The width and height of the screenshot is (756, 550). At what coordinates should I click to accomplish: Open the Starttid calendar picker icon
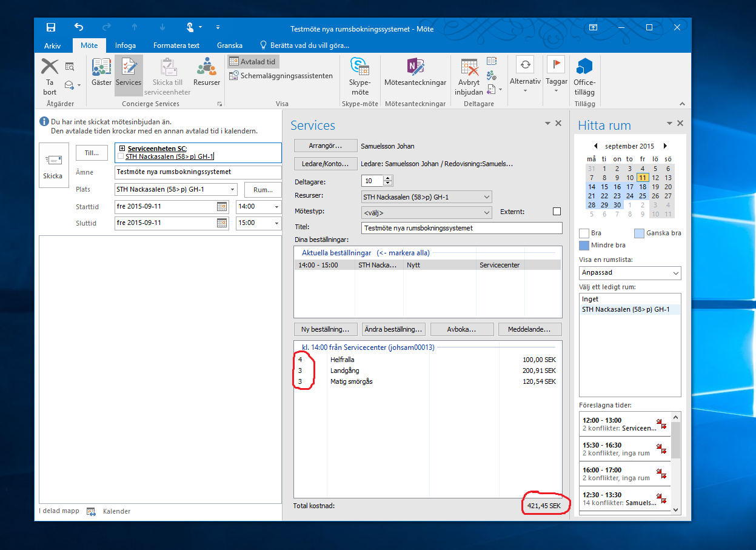tap(222, 207)
